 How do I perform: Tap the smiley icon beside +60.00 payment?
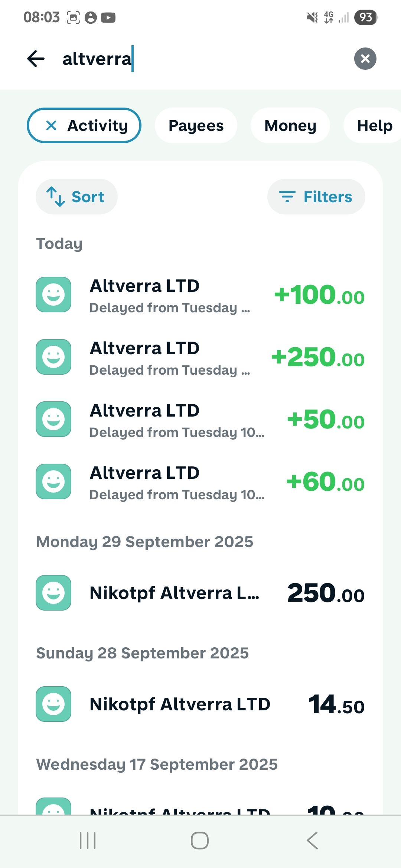(53, 481)
